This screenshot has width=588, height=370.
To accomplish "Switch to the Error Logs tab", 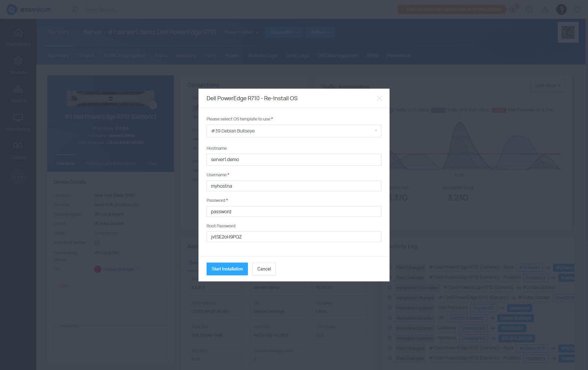I will pos(297,55).
